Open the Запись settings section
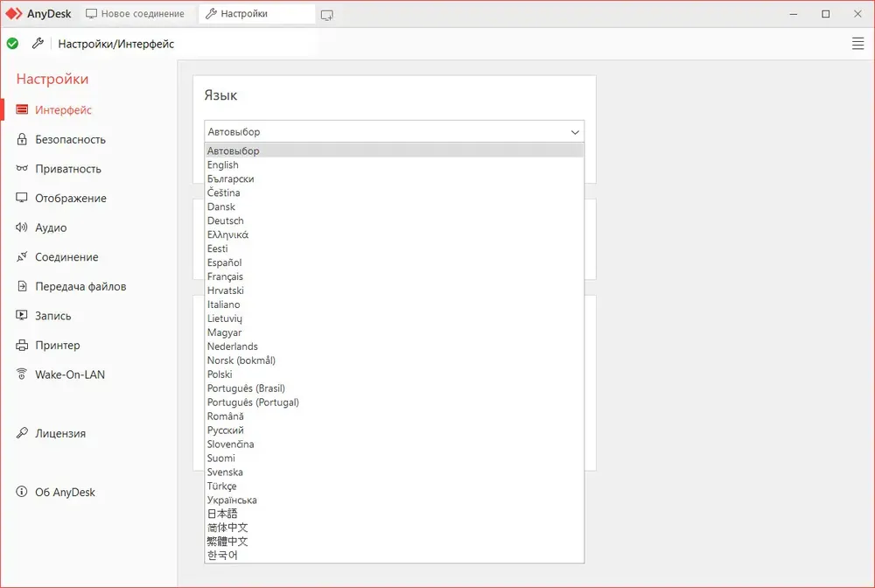 [x=53, y=316]
